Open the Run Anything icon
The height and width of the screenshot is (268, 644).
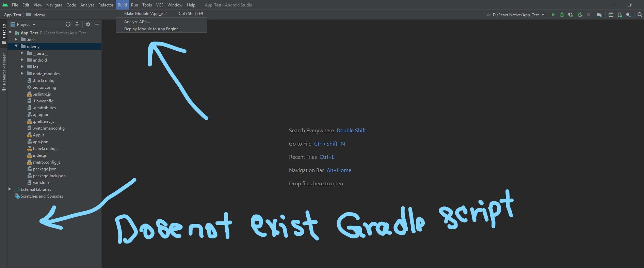[611, 15]
